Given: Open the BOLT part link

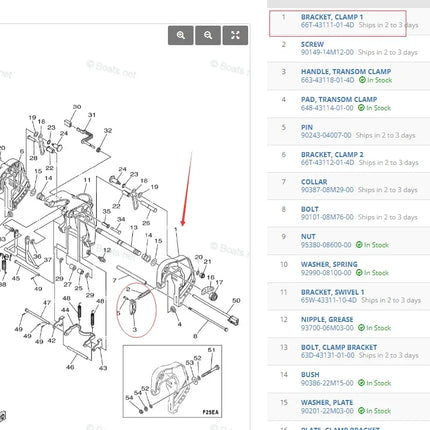Looking at the screenshot, I should [310, 209].
